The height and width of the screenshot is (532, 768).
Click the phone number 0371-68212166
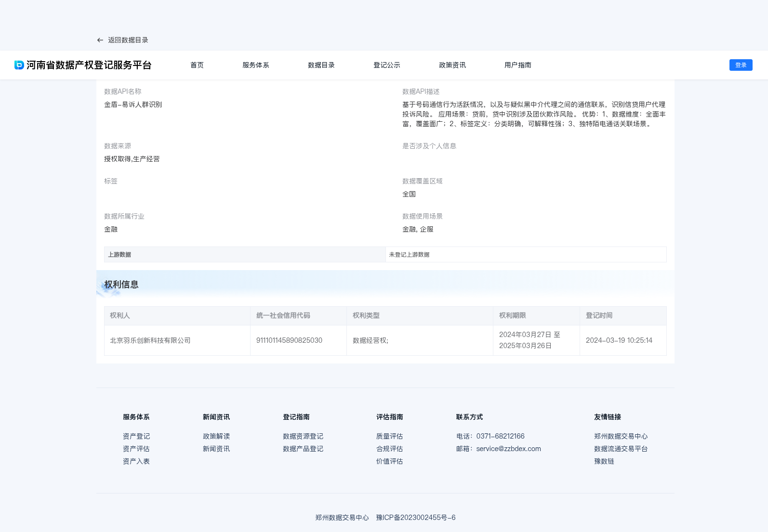point(501,436)
